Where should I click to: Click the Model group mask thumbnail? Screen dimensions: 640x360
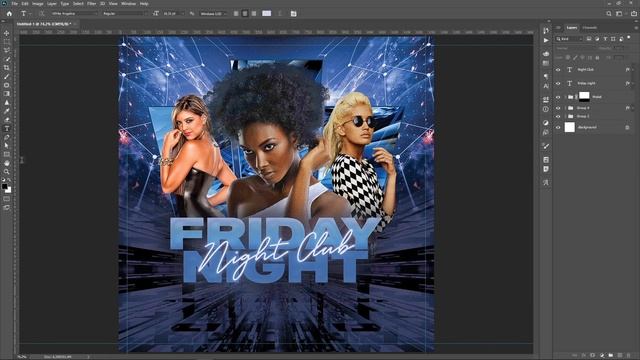[x=584, y=97]
